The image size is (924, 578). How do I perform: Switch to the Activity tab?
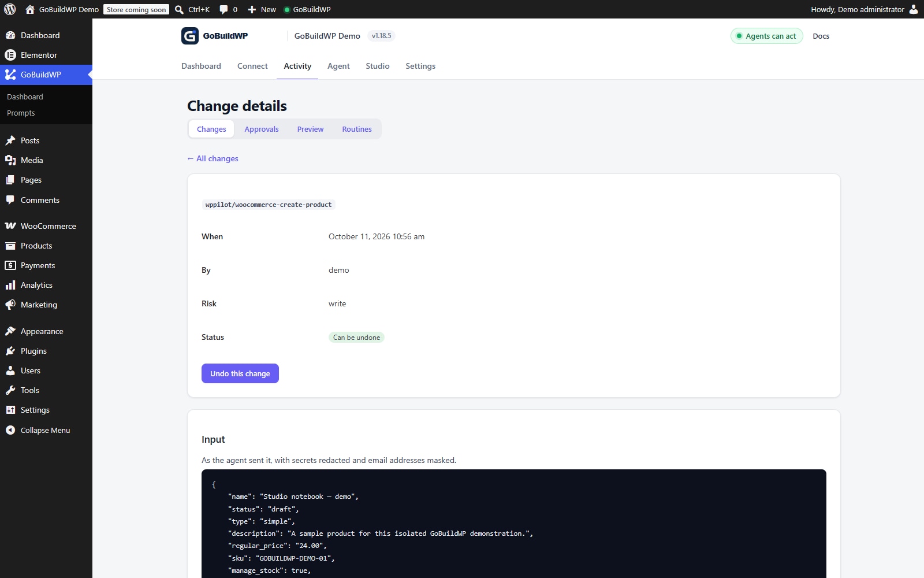pyautogui.click(x=297, y=66)
